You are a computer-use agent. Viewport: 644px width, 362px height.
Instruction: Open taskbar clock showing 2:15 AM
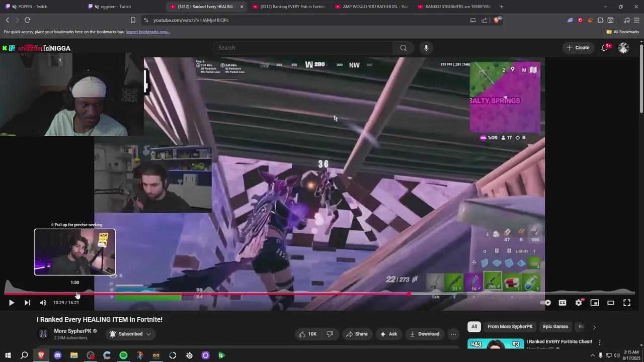click(631, 355)
